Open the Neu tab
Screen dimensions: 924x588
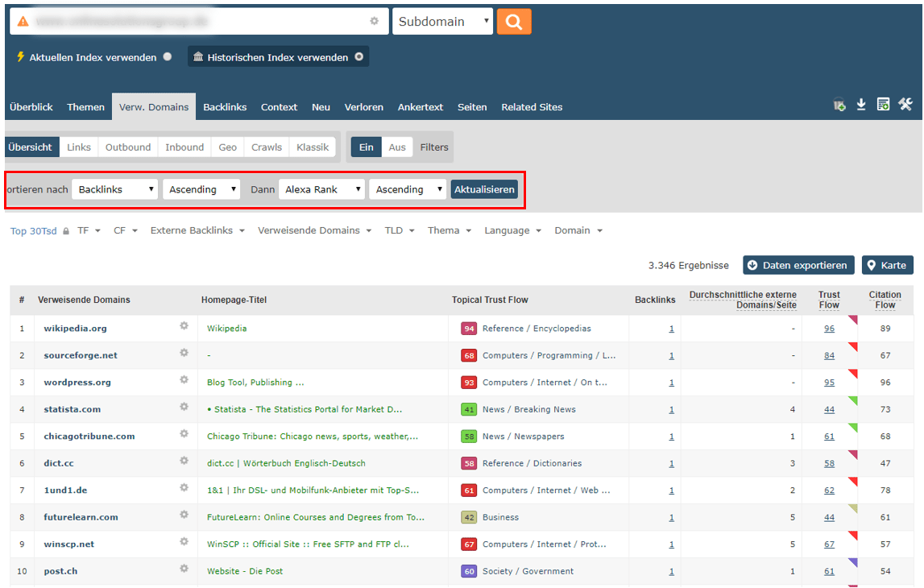(x=321, y=107)
